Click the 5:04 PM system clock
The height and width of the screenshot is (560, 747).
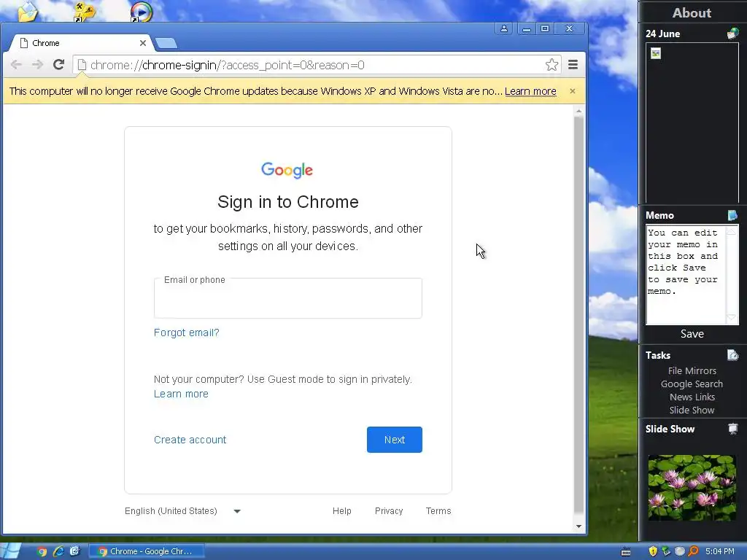click(720, 551)
